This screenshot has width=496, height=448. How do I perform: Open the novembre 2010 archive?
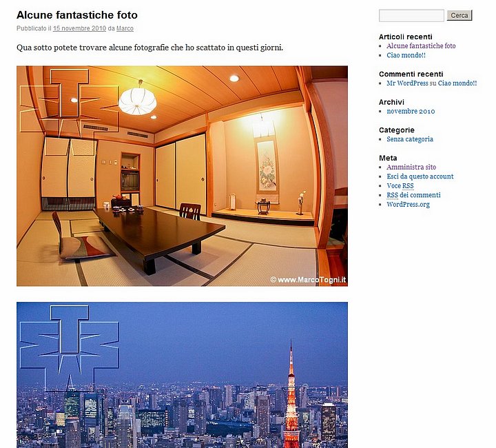411,112
